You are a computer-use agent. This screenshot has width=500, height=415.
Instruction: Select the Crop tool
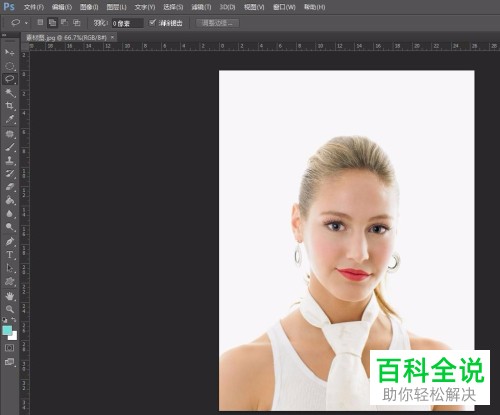(10, 106)
